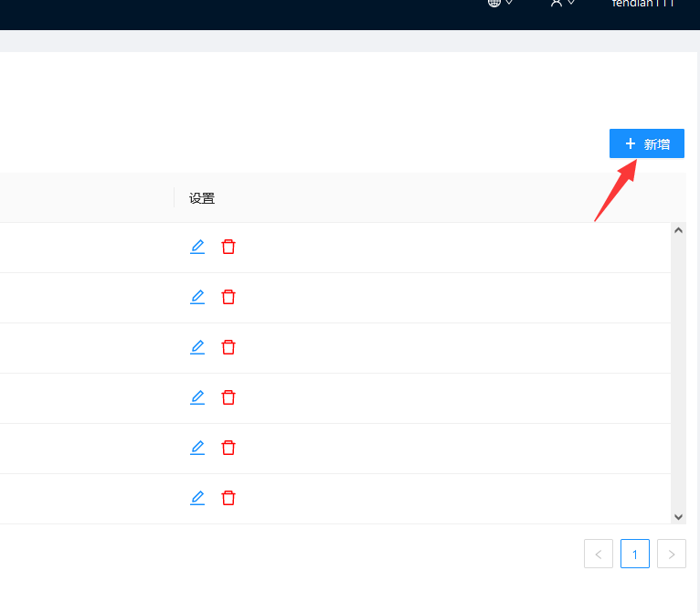The height and width of the screenshot is (613, 700).
Task: Delete the second table row
Action: 228,297
